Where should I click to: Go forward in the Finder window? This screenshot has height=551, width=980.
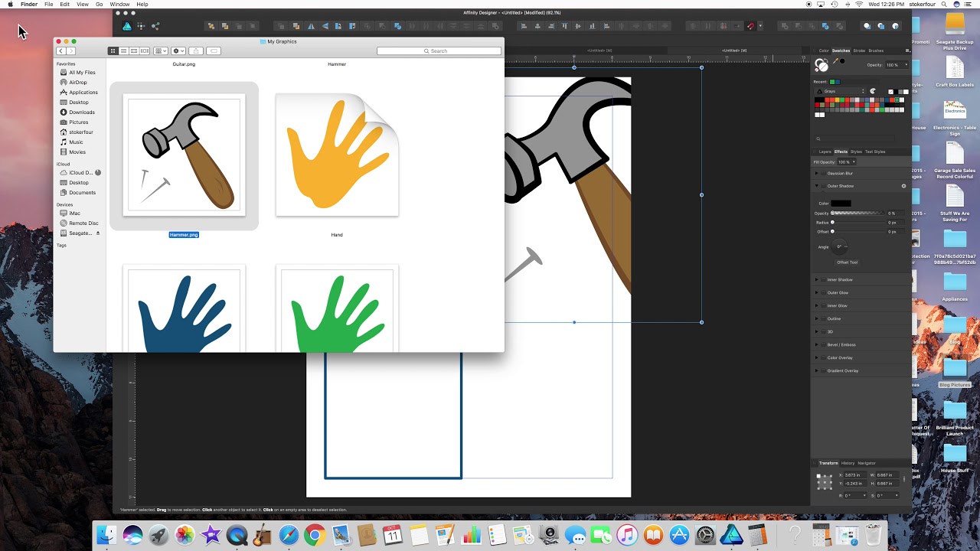pos(70,51)
